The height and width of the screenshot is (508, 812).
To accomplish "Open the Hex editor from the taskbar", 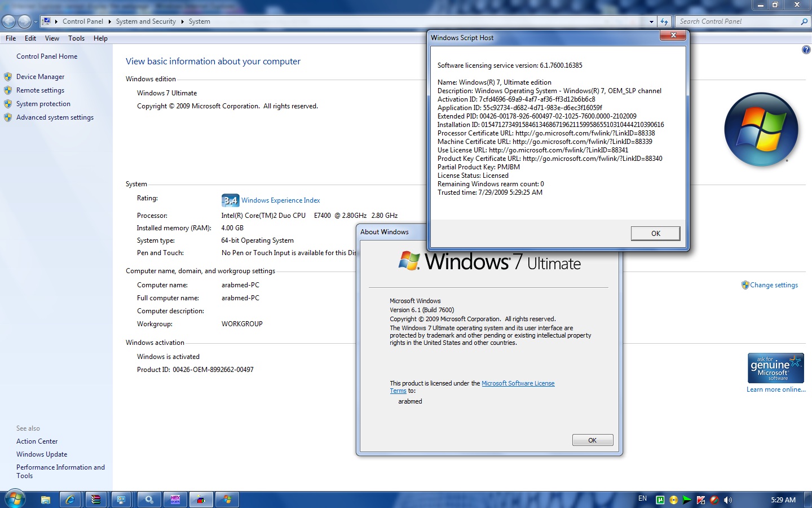I will [x=175, y=499].
